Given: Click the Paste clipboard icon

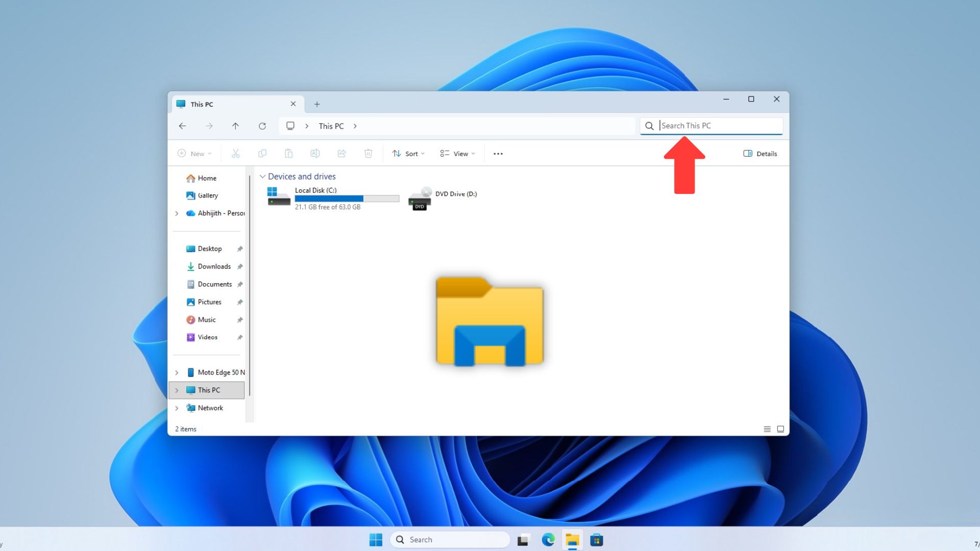Looking at the screenshot, I should [288, 154].
